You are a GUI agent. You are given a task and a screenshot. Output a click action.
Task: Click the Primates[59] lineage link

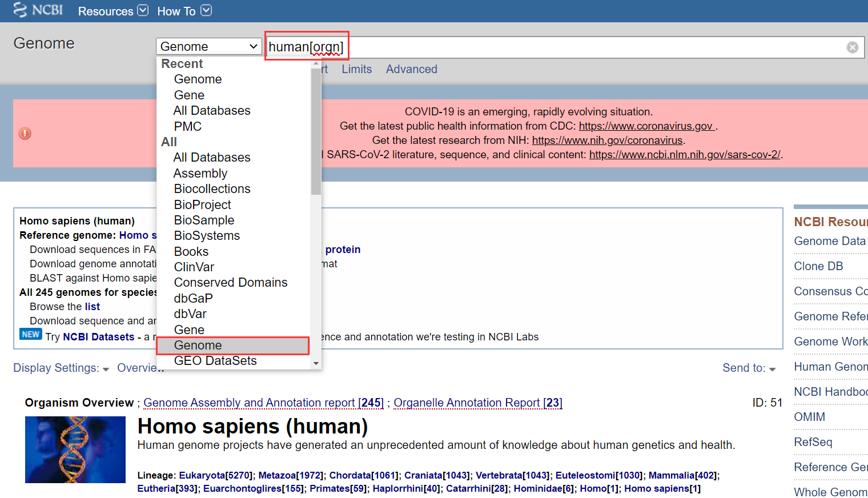click(x=338, y=488)
